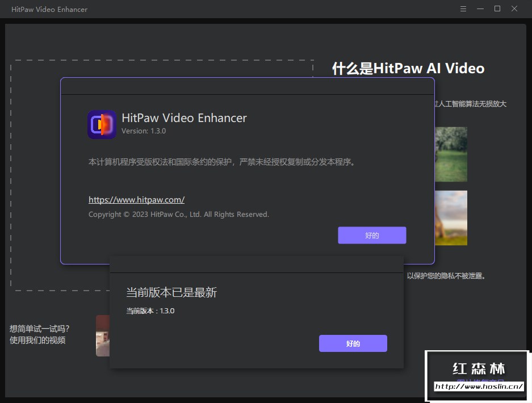
Task: Click the 想简单试一试吗? text
Action: [39, 329]
